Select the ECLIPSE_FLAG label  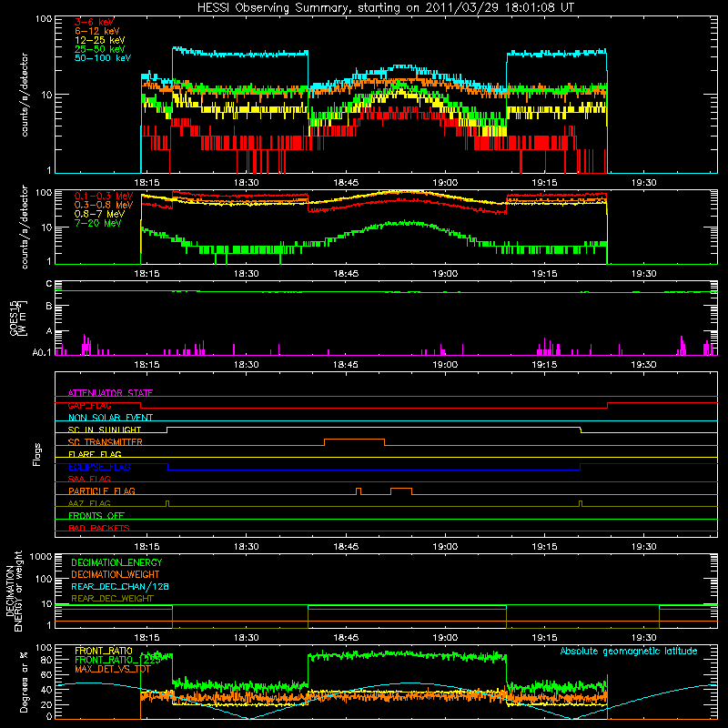click(x=99, y=467)
